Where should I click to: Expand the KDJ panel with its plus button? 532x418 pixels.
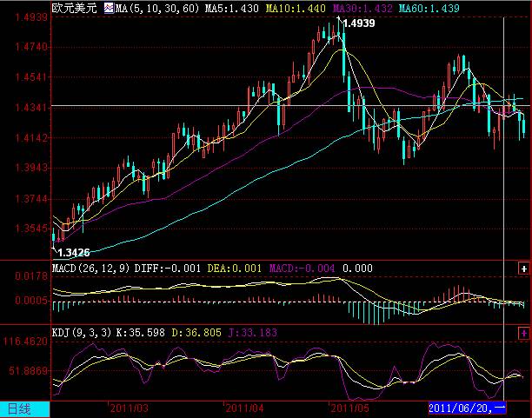click(x=523, y=333)
